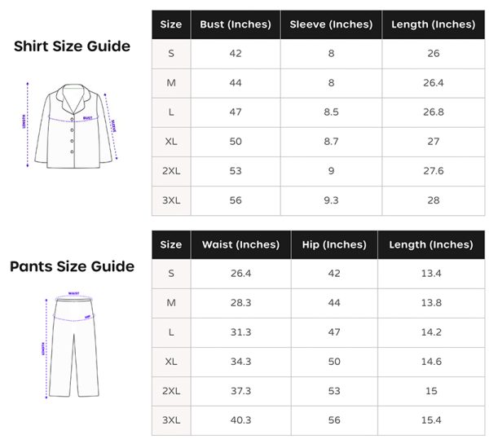Click pants size S row label
The height and width of the screenshot is (448, 489).
pyautogui.click(x=171, y=274)
